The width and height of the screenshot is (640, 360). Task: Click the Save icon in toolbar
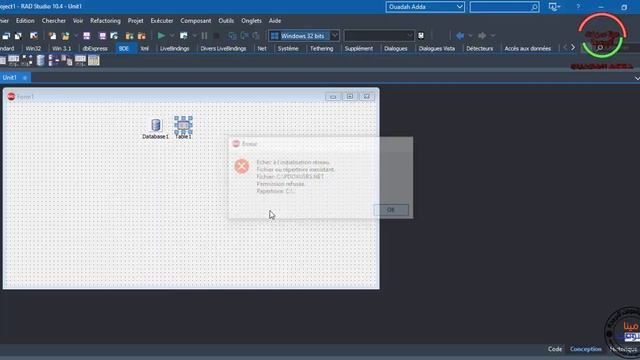[87, 36]
